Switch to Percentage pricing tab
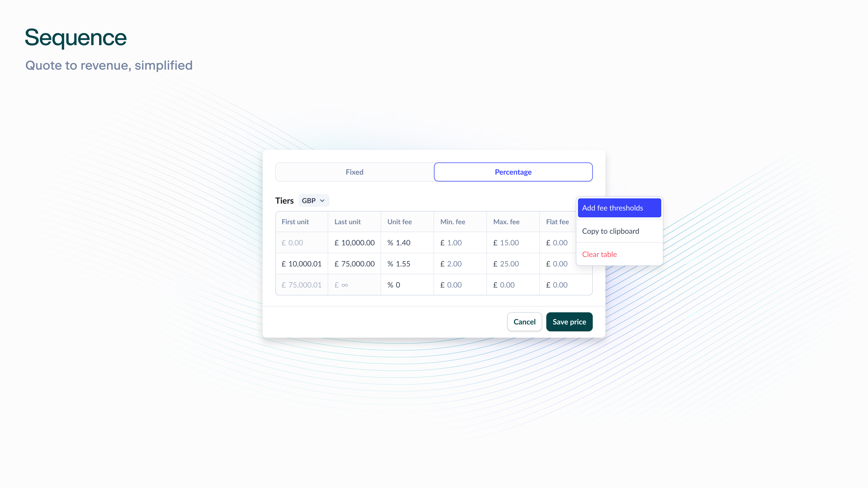The image size is (868, 488). coord(513,172)
